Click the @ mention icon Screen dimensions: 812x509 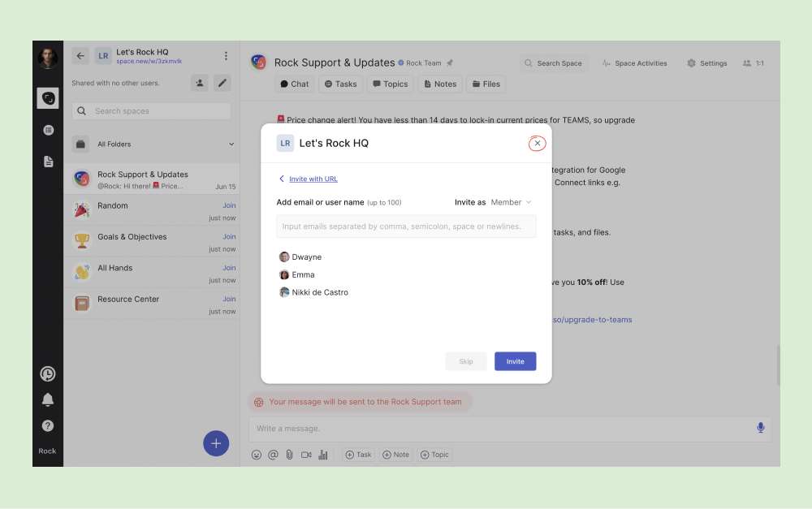tap(273, 455)
